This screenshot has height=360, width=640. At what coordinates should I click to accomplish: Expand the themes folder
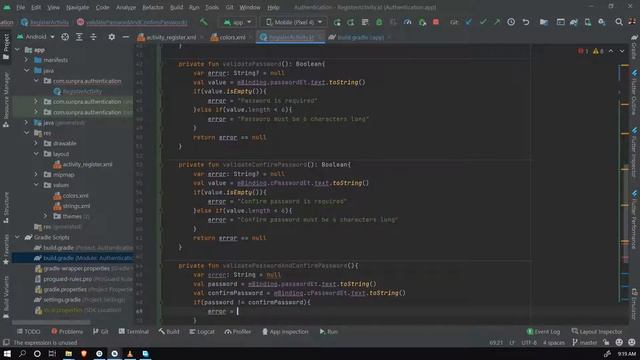coord(46,216)
